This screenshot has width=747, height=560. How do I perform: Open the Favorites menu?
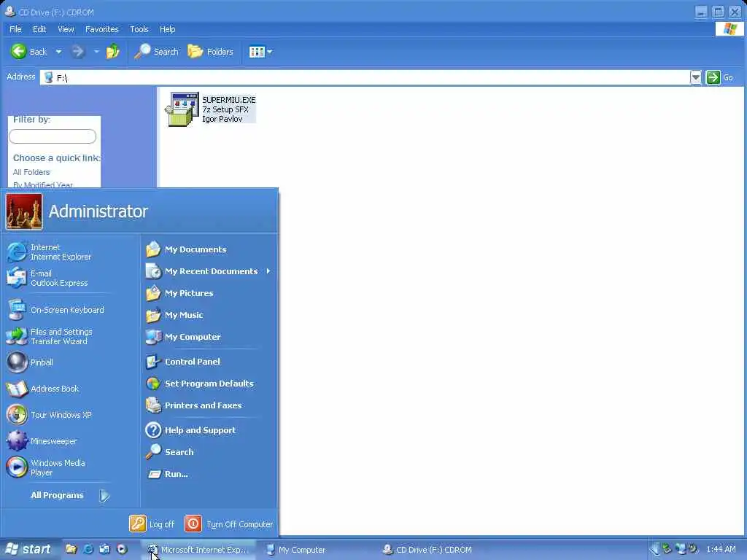[102, 29]
